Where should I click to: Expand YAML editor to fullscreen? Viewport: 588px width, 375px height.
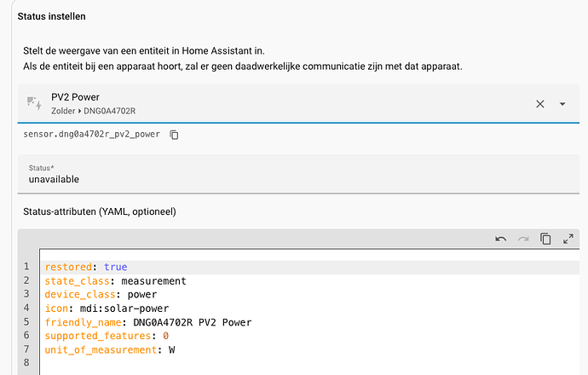pos(568,239)
